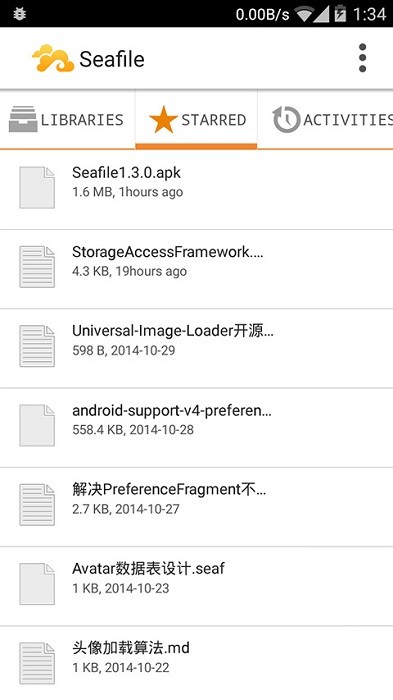Tap the Libraries drawer icon
The height and width of the screenshot is (700, 393).
pyautogui.click(x=23, y=119)
